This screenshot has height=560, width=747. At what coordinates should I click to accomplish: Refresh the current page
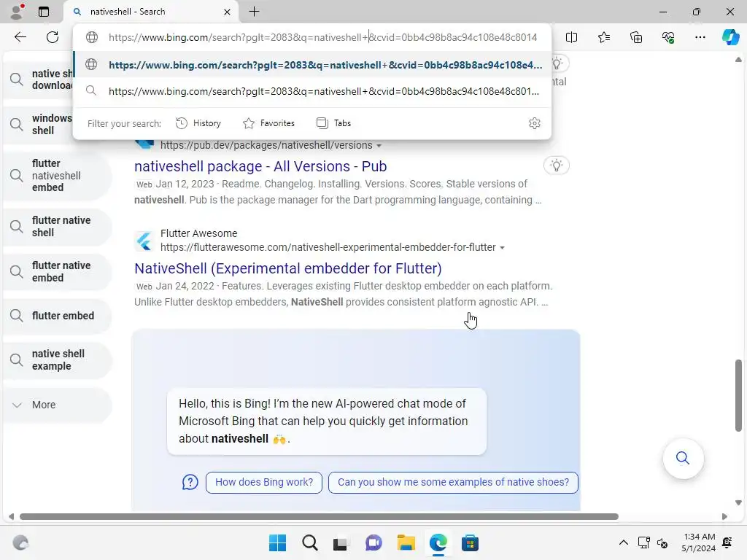[x=53, y=37]
